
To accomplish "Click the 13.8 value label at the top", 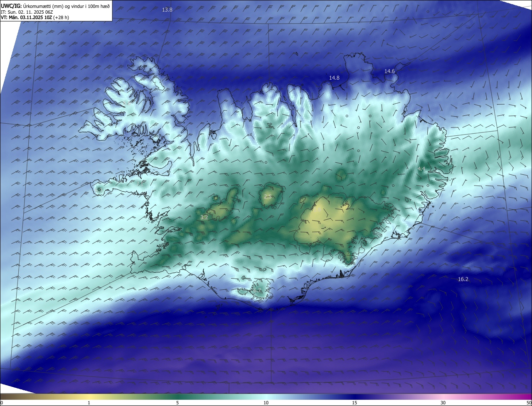I will pos(167,10).
